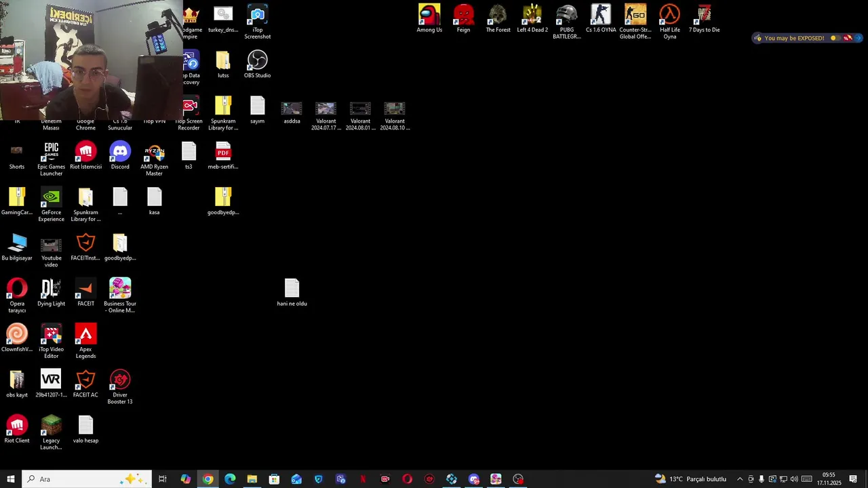Screen dimensions: 868x488
Task: Open the Dying Light shortcut
Action: coord(52,292)
